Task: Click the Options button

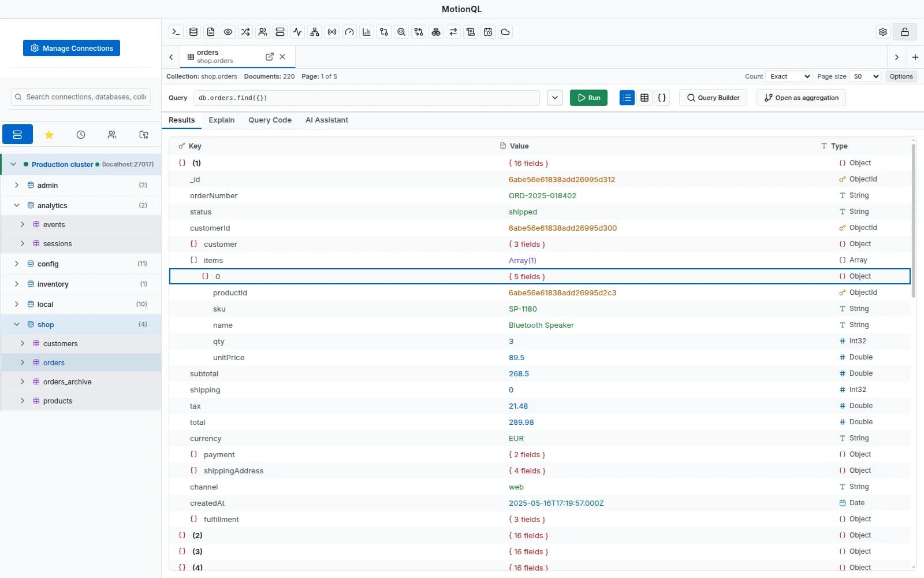Action: [901, 76]
